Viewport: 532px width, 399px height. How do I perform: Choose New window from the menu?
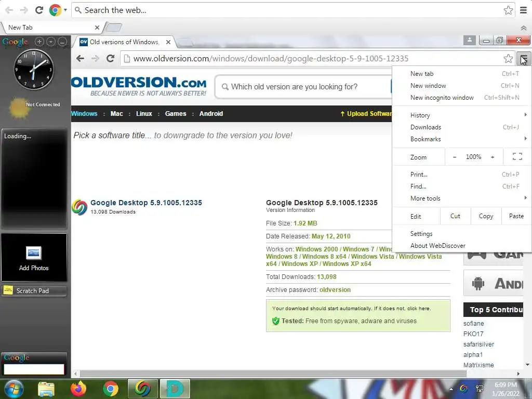[x=462, y=86]
